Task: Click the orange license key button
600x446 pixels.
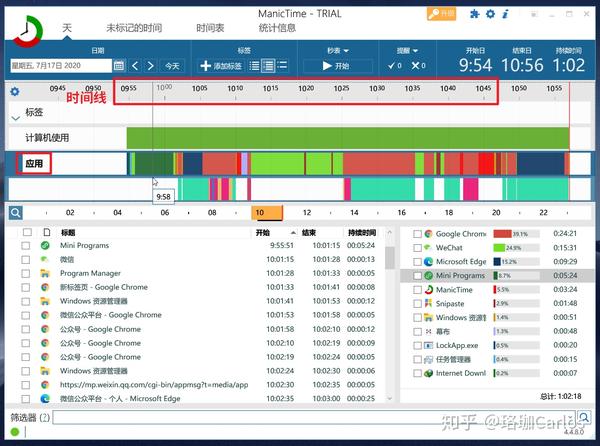Action: click(441, 14)
